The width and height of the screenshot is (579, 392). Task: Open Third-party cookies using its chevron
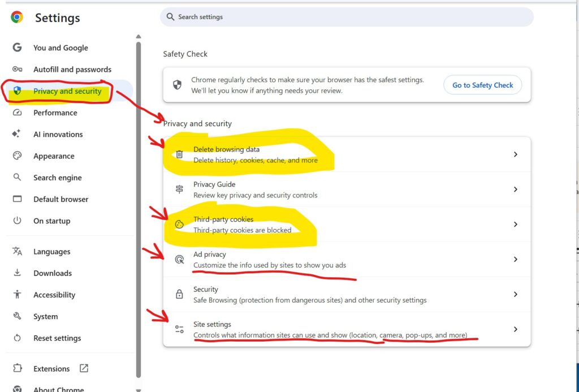(516, 224)
